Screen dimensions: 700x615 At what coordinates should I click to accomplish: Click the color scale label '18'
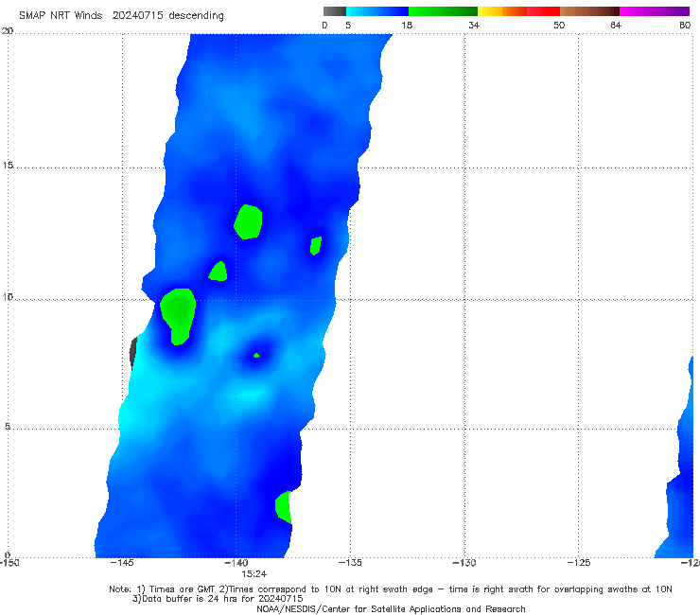click(x=407, y=26)
